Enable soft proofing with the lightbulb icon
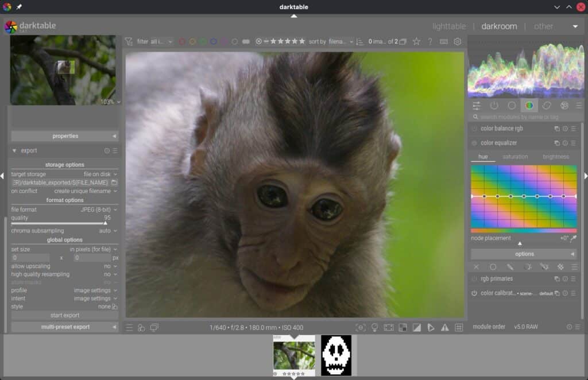Screen dimensions: 588x380 tap(374, 327)
